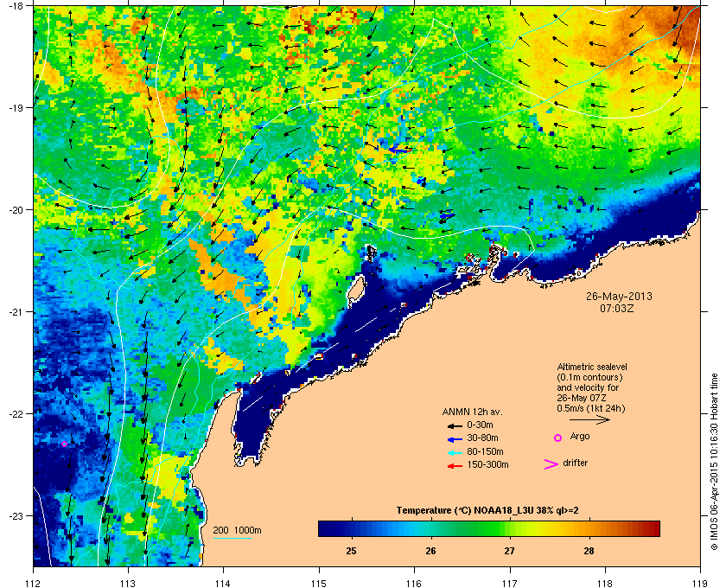Click the yellow 27°C colorbar region
The height and width of the screenshot is (588, 726).
coord(510,528)
